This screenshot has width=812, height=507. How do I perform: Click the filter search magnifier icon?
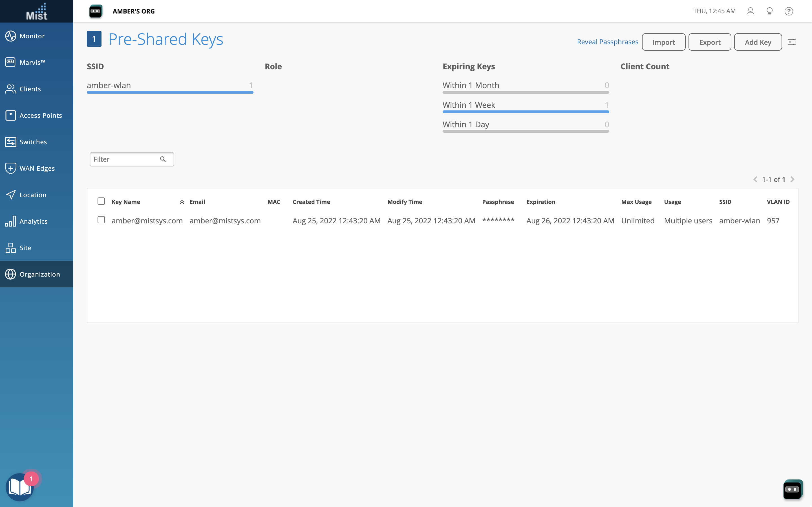tap(163, 159)
